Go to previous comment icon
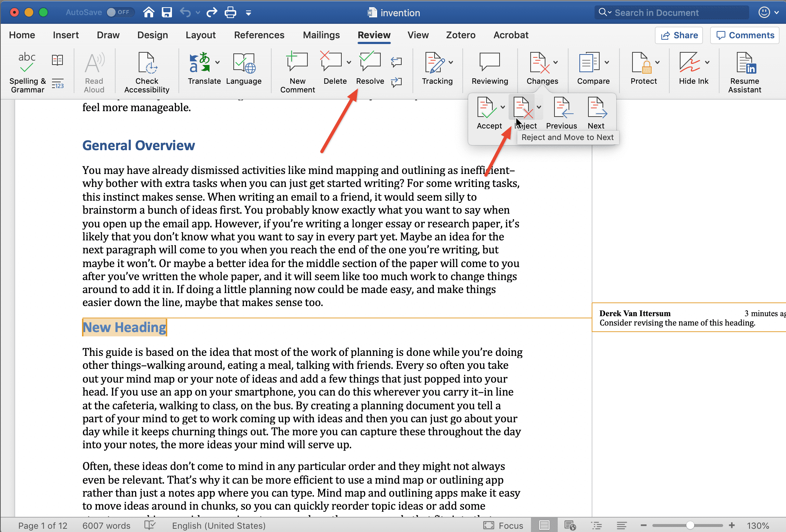 (x=396, y=62)
